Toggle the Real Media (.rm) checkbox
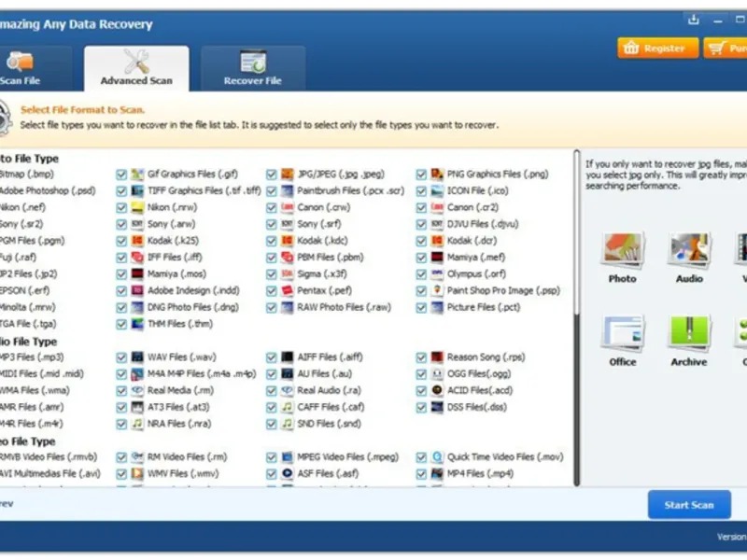 click(121, 391)
